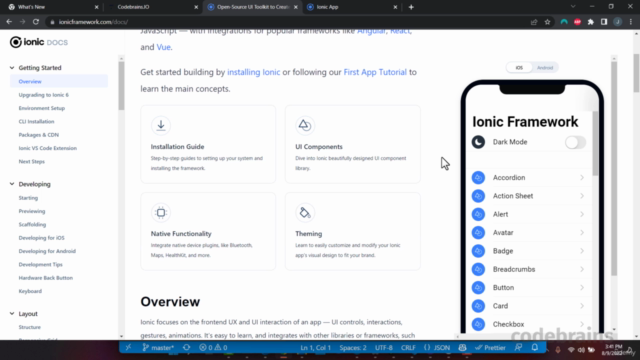Open Developing for Android sidebar link
This screenshot has width=640, height=360.
[x=47, y=251]
